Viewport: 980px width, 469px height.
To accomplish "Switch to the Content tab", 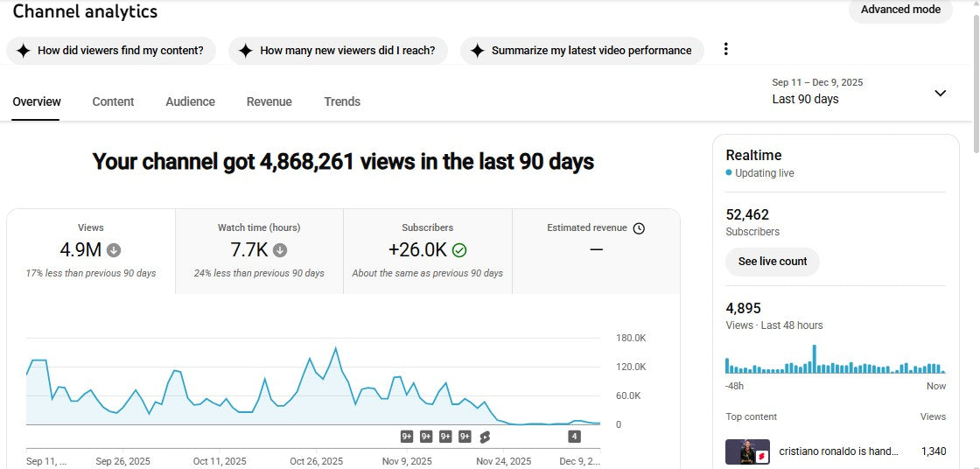I will tap(113, 101).
